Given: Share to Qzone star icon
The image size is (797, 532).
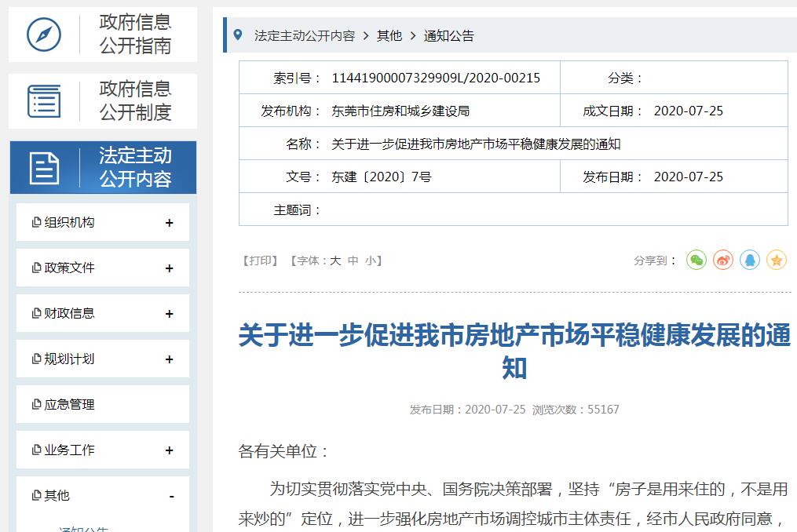Looking at the screenshot, I should 777,260.
